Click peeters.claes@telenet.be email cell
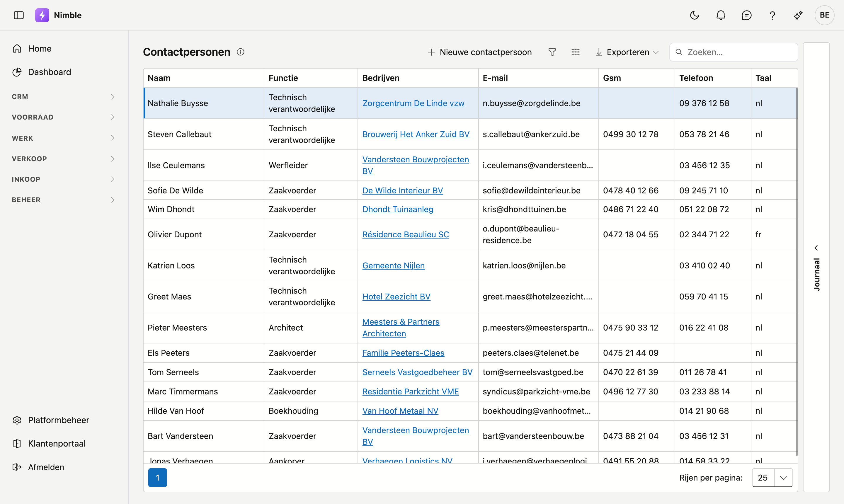The height and width of the screenshot is (504, 844). 538,353
